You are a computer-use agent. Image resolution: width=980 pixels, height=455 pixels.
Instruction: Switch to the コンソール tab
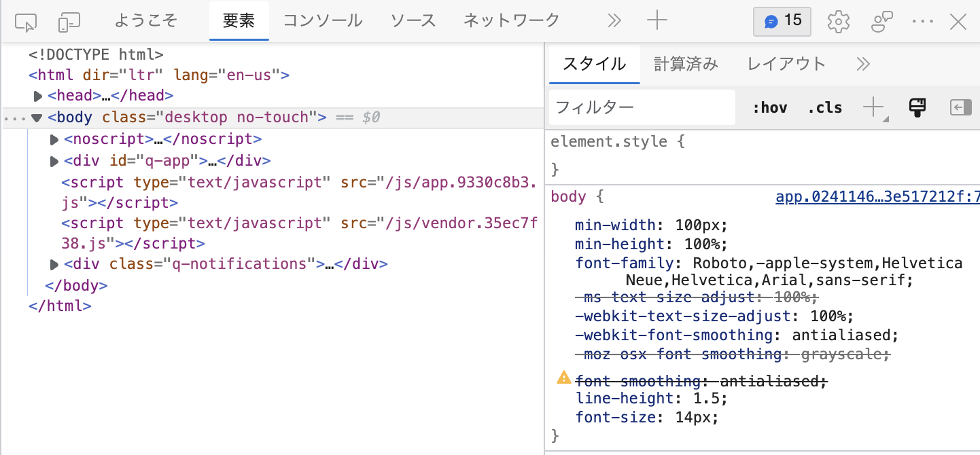point(321,21)
